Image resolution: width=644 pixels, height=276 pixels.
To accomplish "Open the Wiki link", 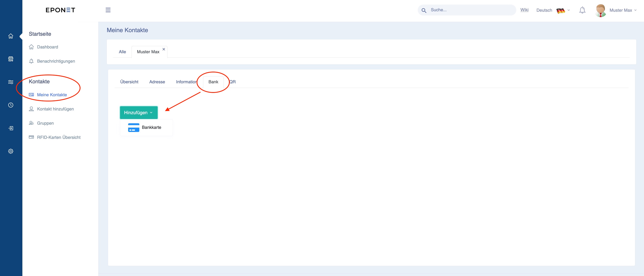I will (x=524, y=10).
